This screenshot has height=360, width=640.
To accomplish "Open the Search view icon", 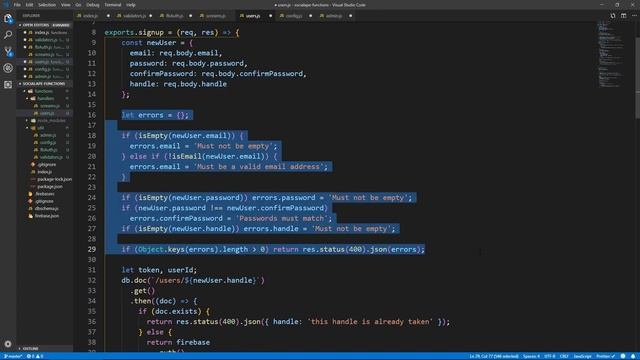I will (8, 35).
